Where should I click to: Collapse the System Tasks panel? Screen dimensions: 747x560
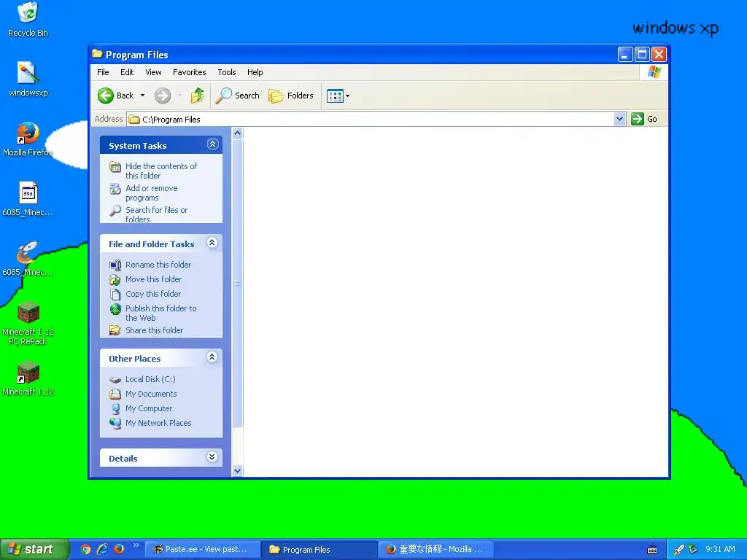(213, 144)
